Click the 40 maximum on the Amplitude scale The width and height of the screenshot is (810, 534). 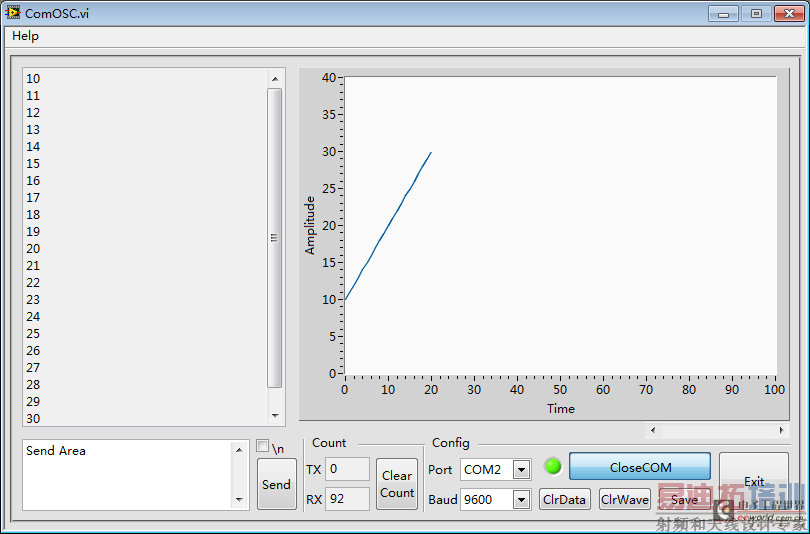329,77
